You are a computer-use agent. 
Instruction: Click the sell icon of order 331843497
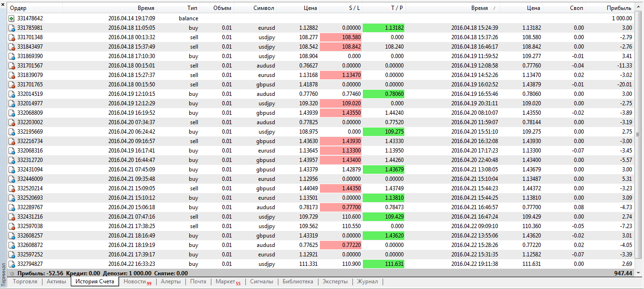[x=12, y=47]
